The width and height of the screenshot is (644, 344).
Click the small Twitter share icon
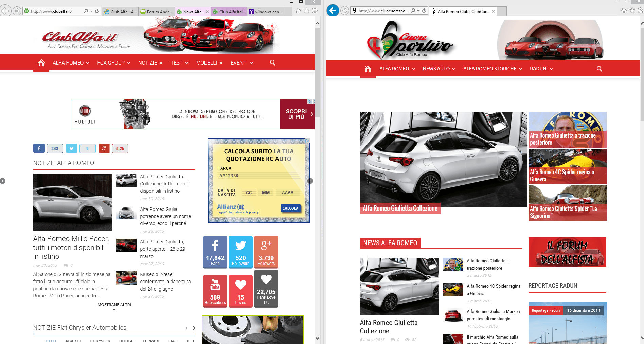(x=71, y=148)
